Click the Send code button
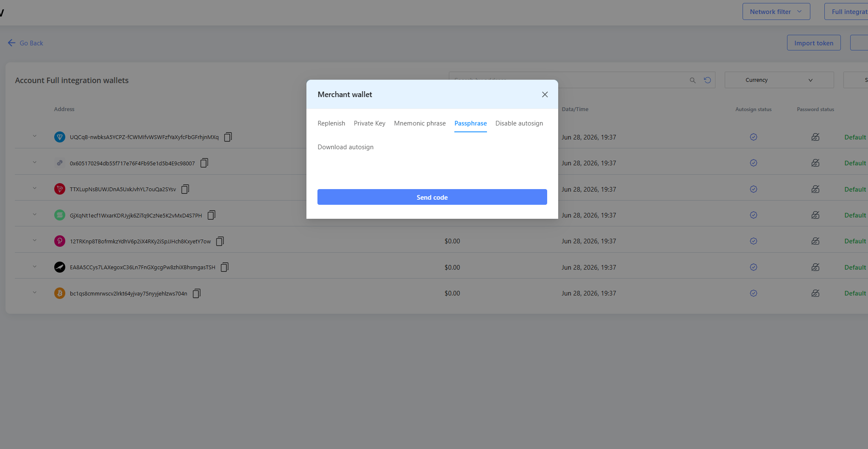This screenshot has width=868, height=449. point(432,197)
